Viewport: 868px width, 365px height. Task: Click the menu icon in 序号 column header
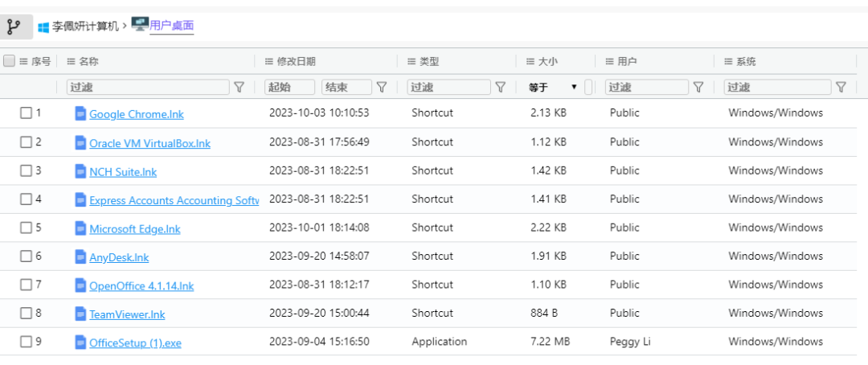[24, 61]
